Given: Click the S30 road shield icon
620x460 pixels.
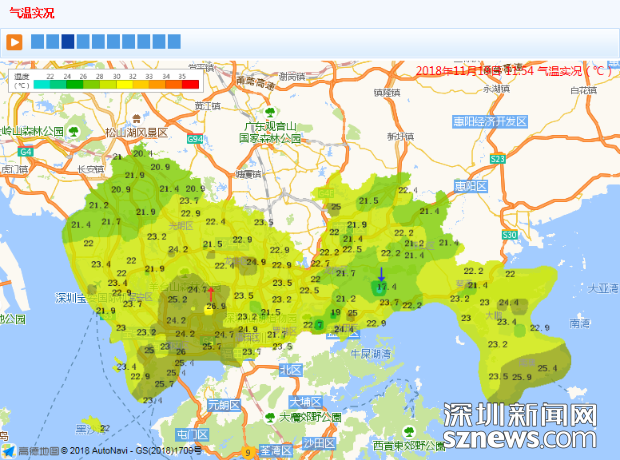Looking at the screenshot, I should point(510,234).
